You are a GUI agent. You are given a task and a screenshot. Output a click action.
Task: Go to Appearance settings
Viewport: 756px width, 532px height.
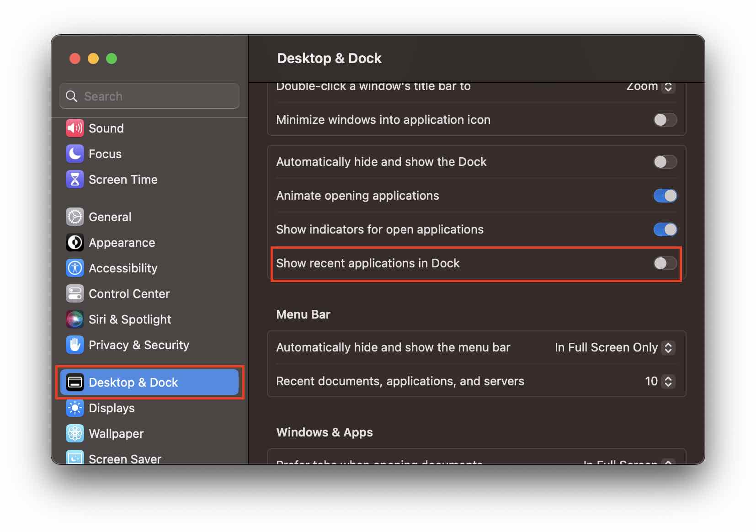[x=122, y=243]
